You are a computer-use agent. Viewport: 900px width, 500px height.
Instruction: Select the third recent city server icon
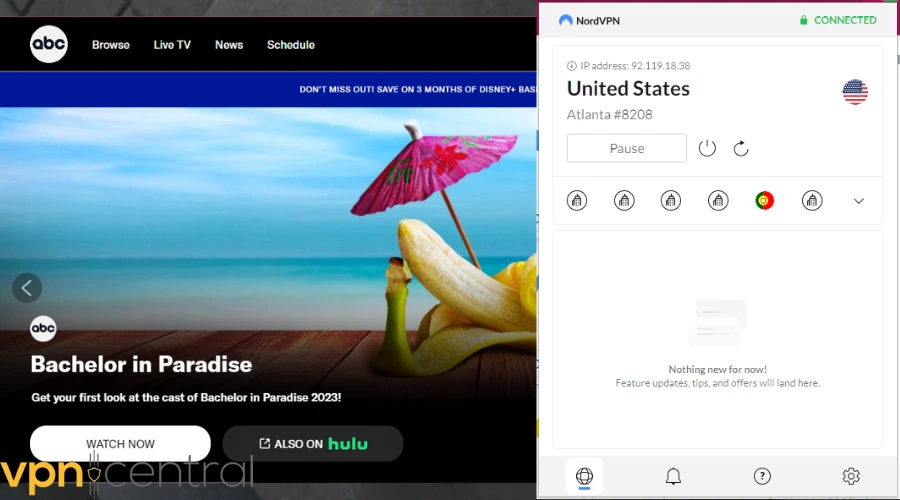[671, 200]
